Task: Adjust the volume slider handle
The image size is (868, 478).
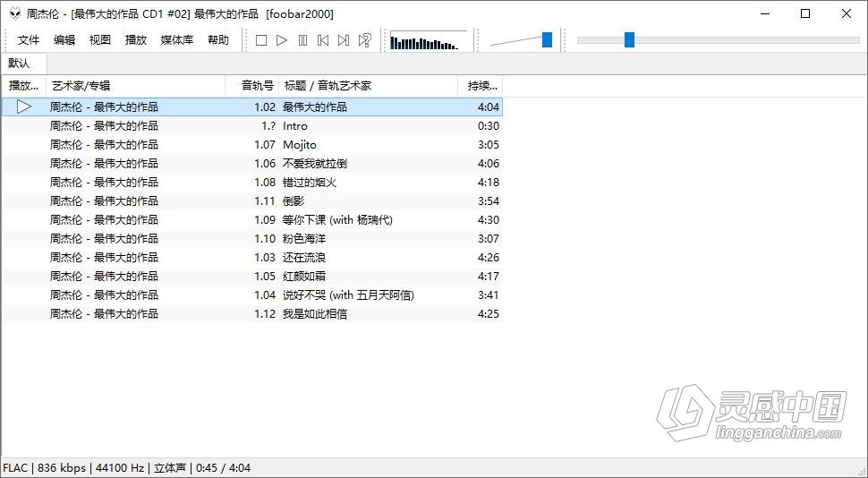Action: click(x=547, y=40)
